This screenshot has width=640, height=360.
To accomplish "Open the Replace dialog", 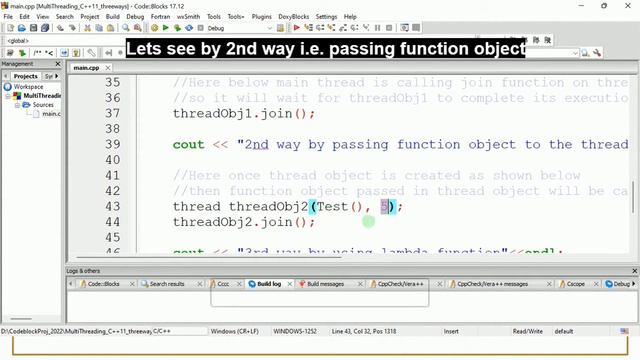I will coord(138,28).
